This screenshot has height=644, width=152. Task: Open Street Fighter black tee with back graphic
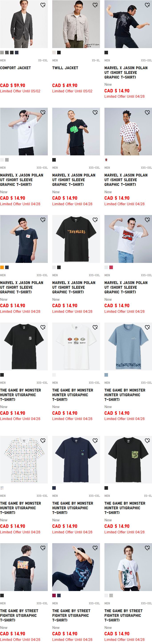24,567
